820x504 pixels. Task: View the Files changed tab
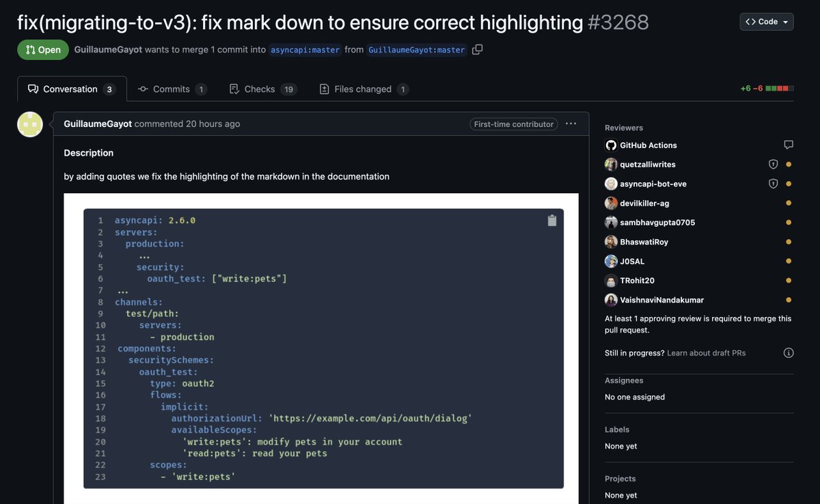click(364, 89)
